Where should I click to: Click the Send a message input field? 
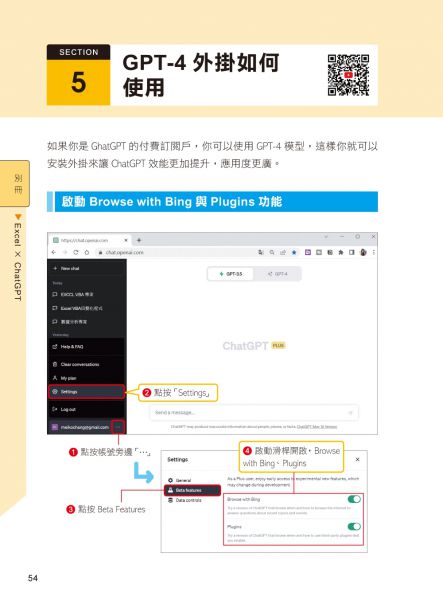(x=254, y=412)
